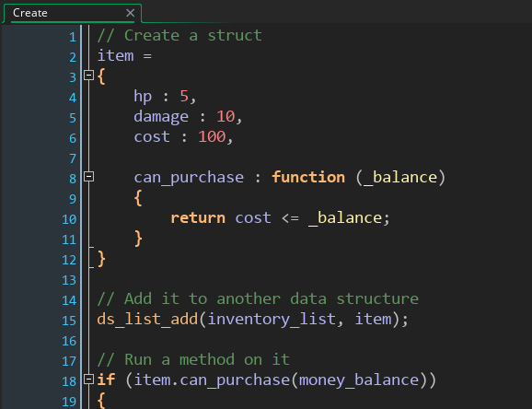Click the 'inventory_list' argument
This screenshot has width=532, height=409.
click(272, 320)
